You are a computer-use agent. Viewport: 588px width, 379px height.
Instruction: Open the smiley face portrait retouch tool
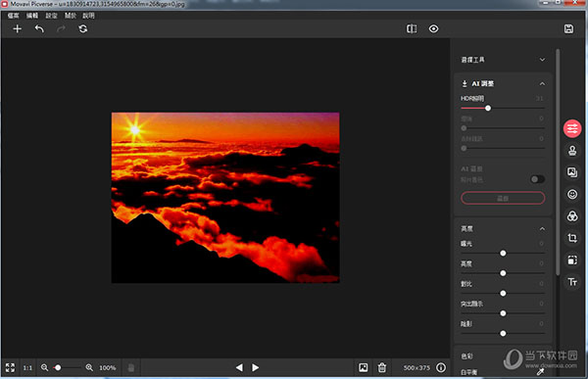(x=572, y=194)
